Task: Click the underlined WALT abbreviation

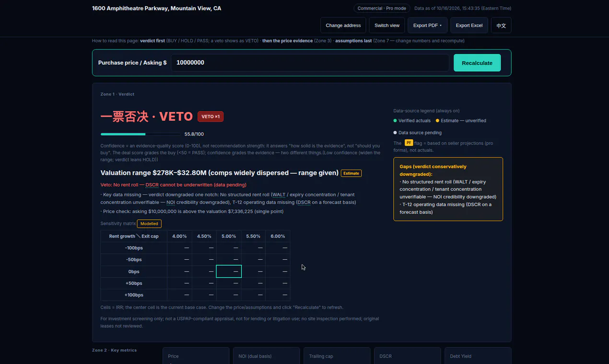Action: point(279,195)
